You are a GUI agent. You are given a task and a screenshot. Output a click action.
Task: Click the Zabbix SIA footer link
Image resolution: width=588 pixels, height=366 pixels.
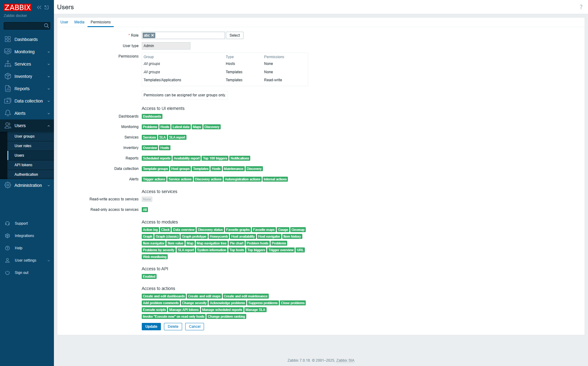345,360
